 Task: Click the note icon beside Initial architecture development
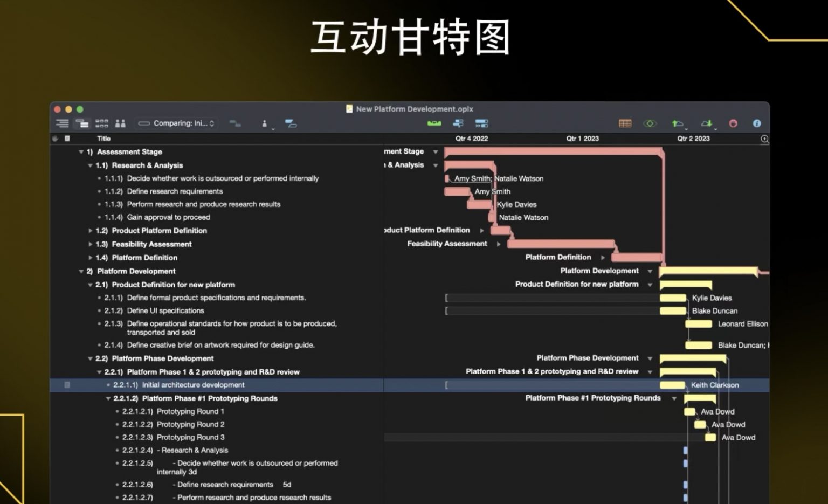coord(66,385)
